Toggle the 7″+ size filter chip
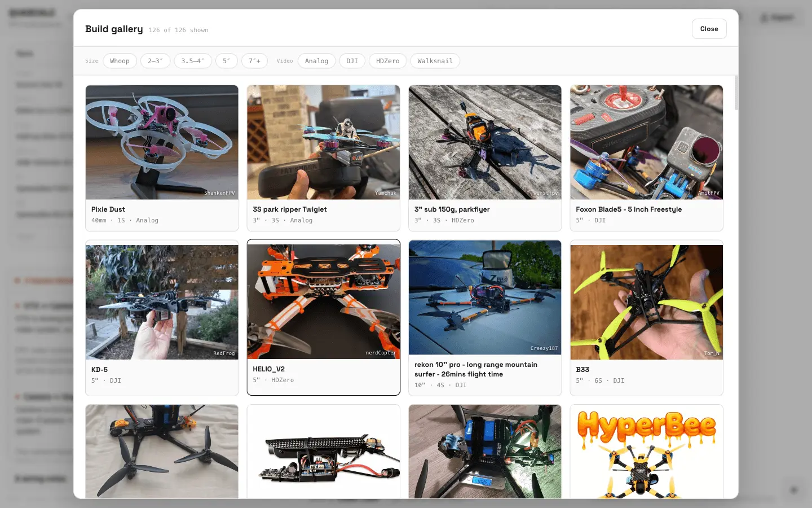 pyautogui.click(x=254, y=61)
